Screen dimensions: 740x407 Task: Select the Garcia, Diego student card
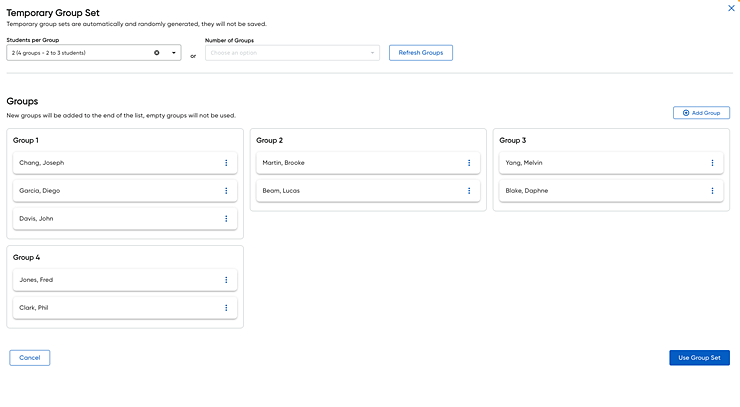point(125,191)
